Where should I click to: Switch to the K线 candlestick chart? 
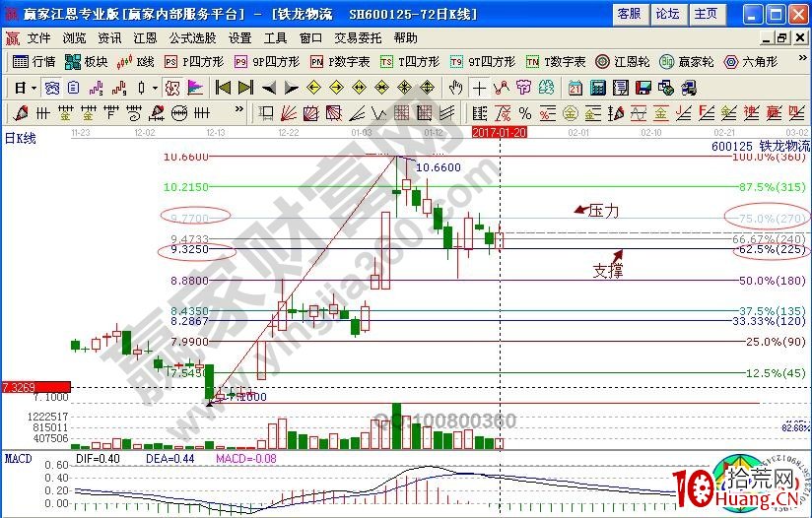pos(136,62)
